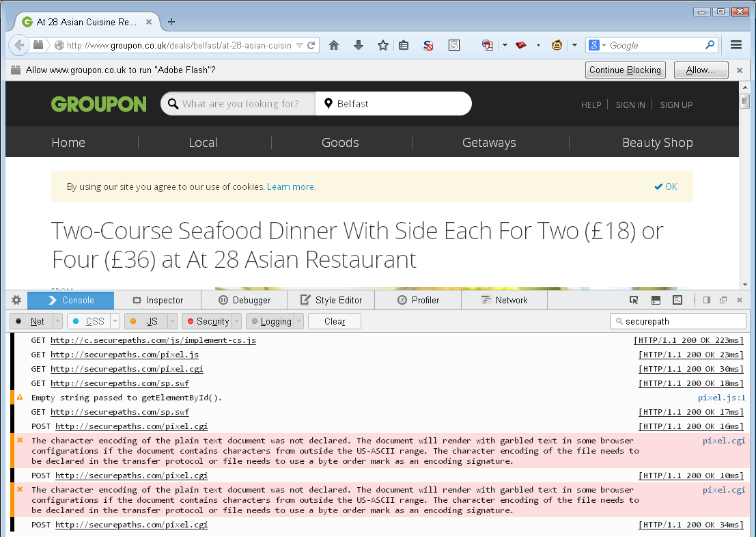Image resolution: width=756 pixels, height=537 pixels.
Task: Dock developer tools to side icon
Action: [x=707, y=300]
